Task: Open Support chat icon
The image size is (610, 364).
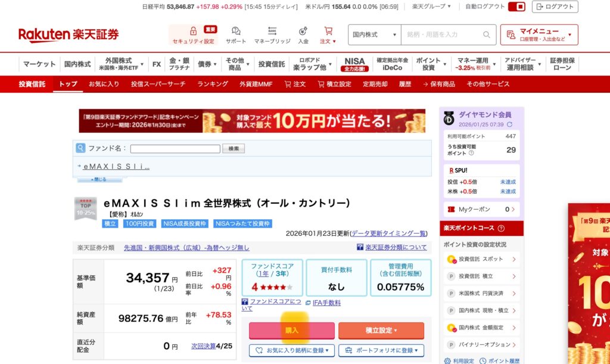Action: [236, 30]
